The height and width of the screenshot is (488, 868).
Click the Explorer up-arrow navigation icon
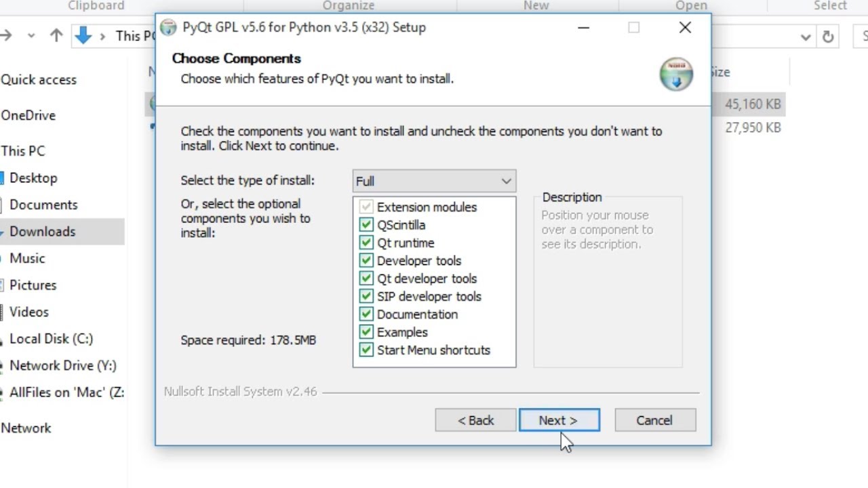coord(56,36)
